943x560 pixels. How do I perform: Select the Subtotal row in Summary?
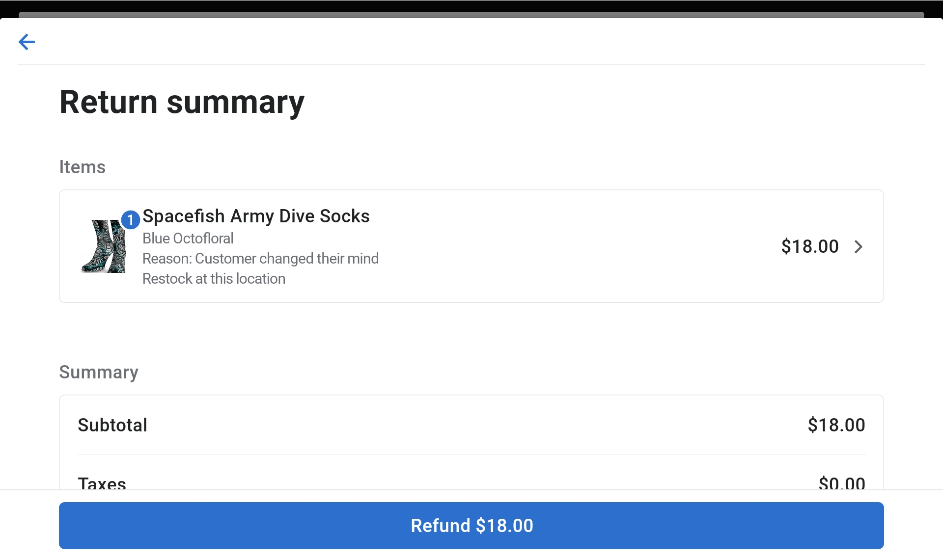pos(471,425)
